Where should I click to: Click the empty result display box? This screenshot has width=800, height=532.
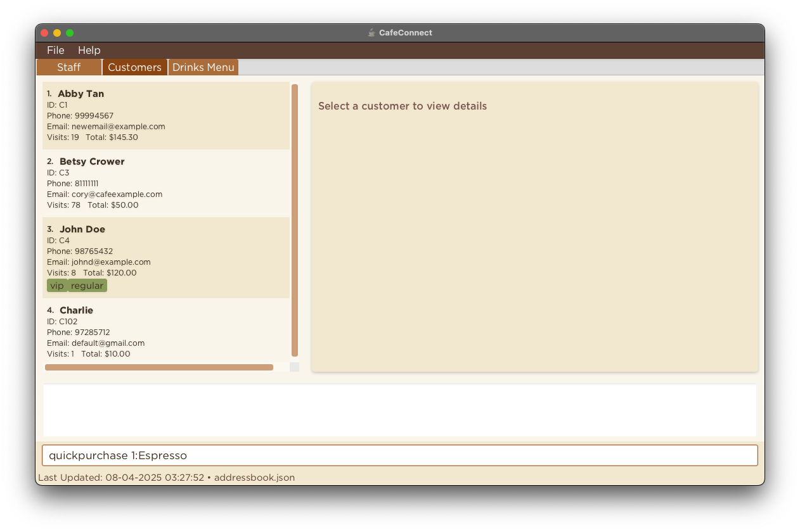pyautogui.click(x=400, y=410)
